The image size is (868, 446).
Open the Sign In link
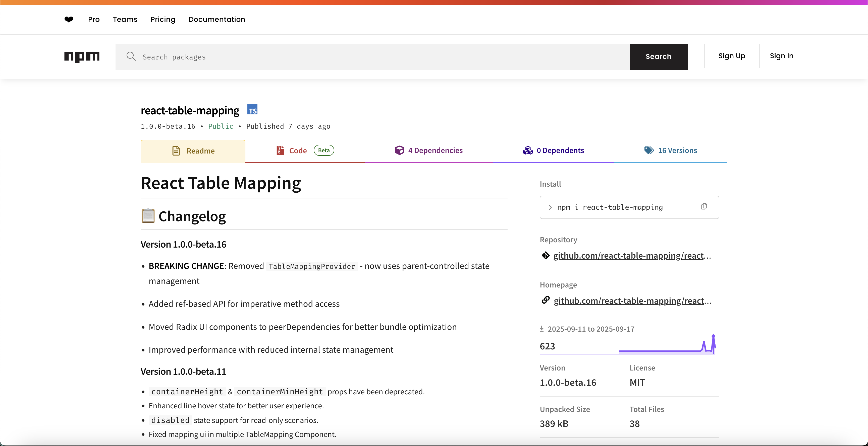781,56
